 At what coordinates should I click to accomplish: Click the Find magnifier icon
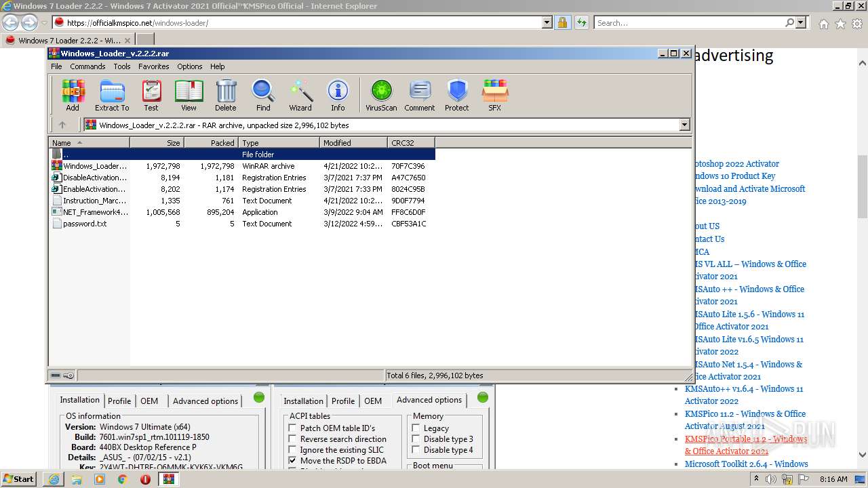coord(263,95)
